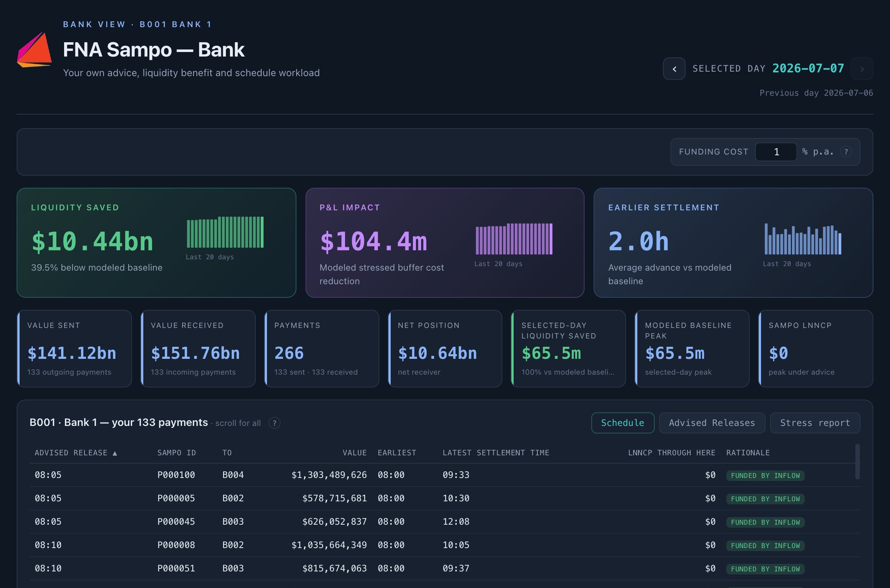890x588 pixels.
Task: Sort by LNNCP Through Here header
Action: [x=672, y=453]
